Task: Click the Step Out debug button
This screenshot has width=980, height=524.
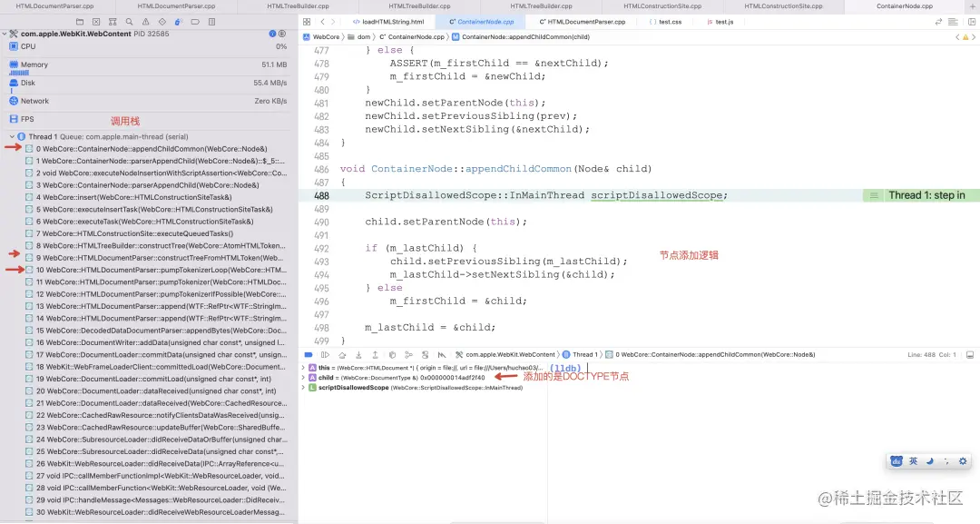Action: (375, 354)
